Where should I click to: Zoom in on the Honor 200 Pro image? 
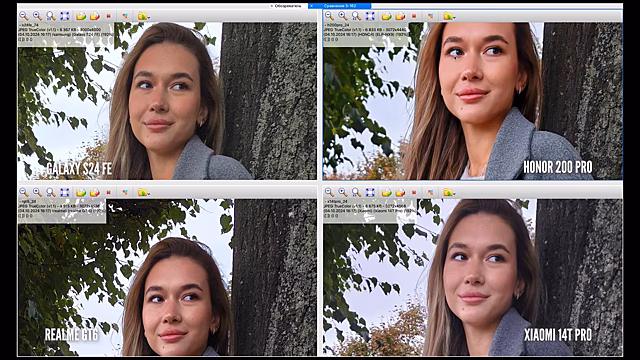pyautogui.click(x=342, y=16)
